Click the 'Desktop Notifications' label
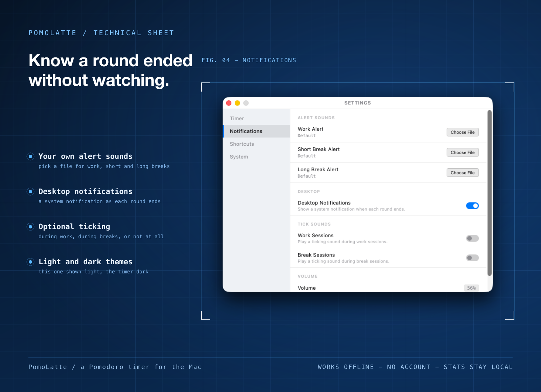This screenshot has width=541, height=392. tap(324, 203)
